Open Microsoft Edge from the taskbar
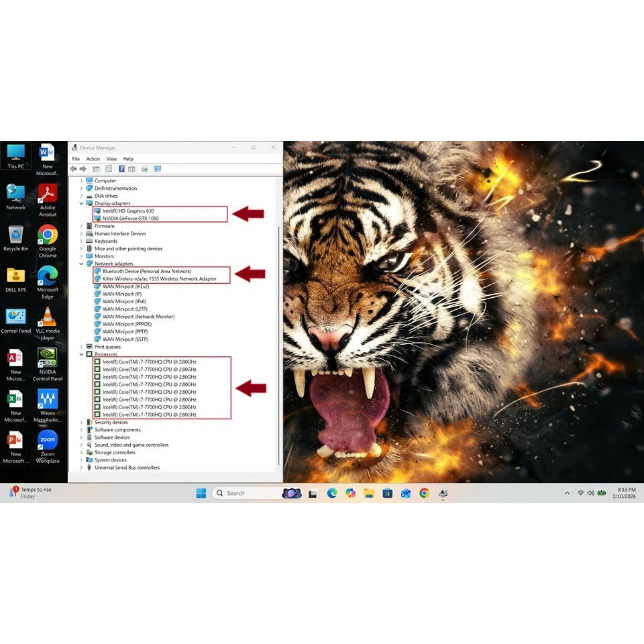 pos(331,493)
